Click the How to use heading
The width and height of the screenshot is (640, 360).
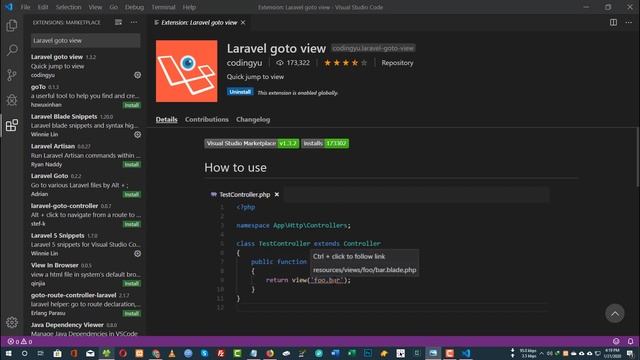coord(236,167)
